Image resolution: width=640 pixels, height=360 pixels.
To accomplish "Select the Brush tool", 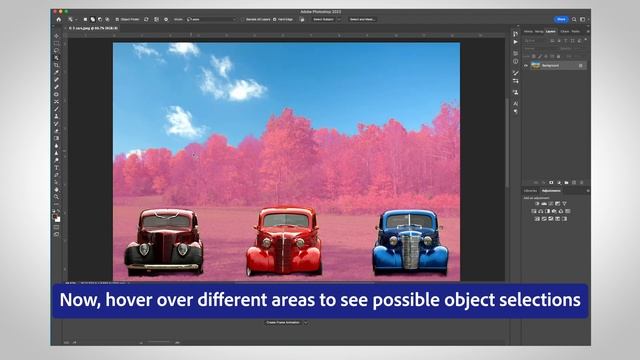I will 56,109.
